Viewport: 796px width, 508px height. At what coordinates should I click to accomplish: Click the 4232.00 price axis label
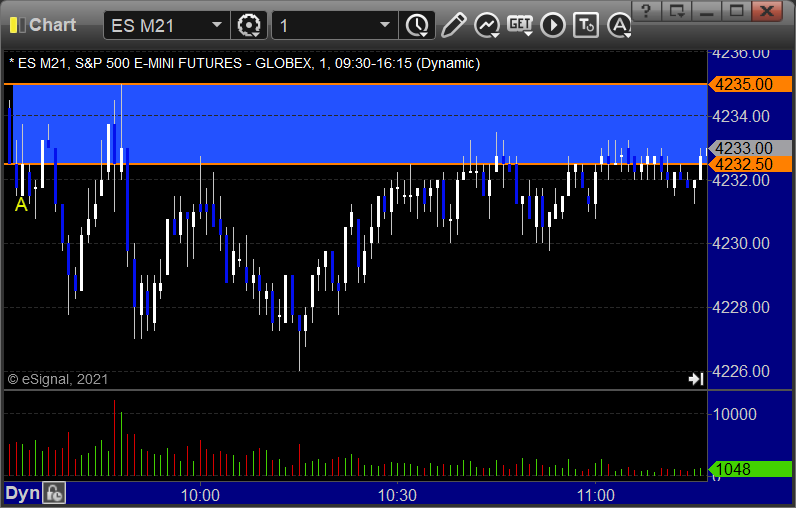click(741, 180)
